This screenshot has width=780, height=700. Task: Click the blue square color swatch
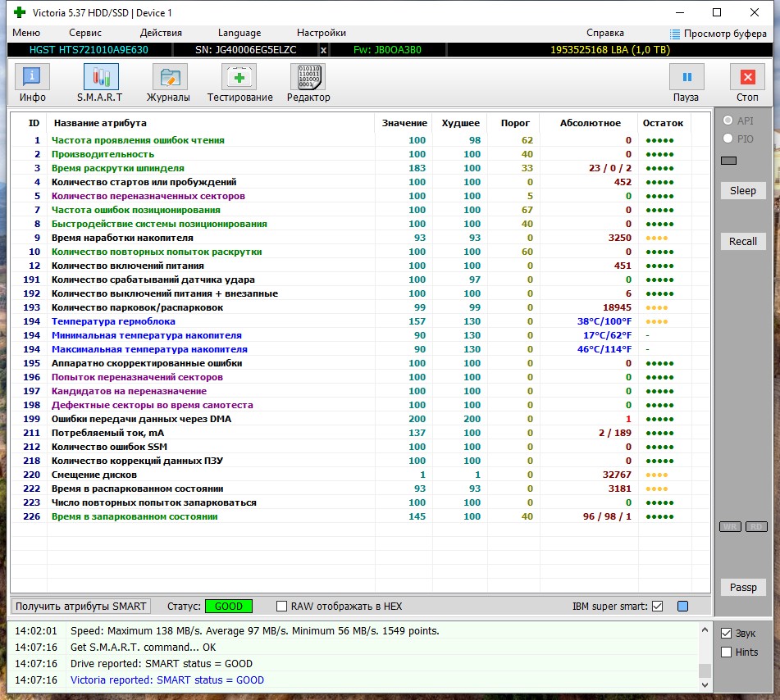[682, 606]
